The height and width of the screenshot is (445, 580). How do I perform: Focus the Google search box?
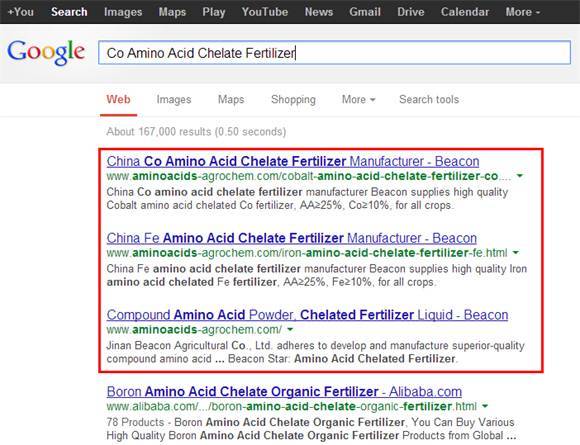334,53
